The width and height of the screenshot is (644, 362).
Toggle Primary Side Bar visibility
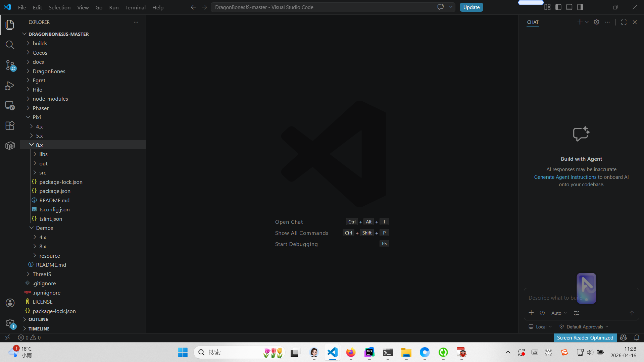pos(558,7)
